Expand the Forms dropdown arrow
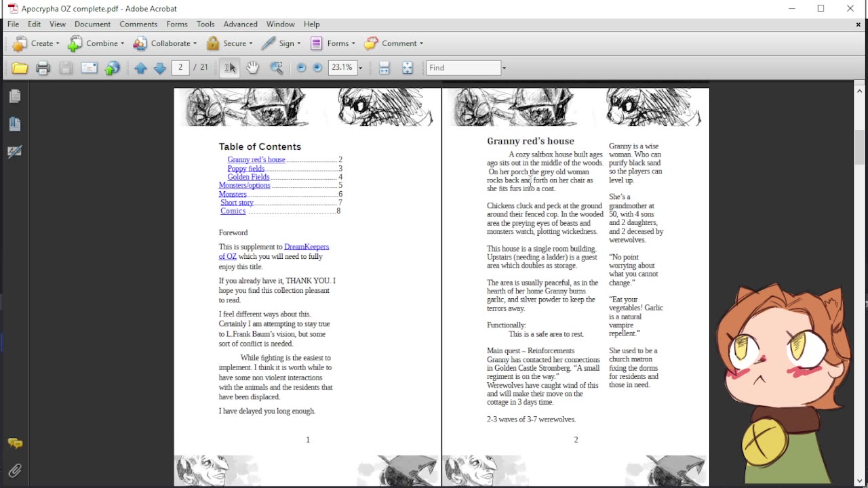Viewport: 868px width, 488px height. tap(353, 43)
